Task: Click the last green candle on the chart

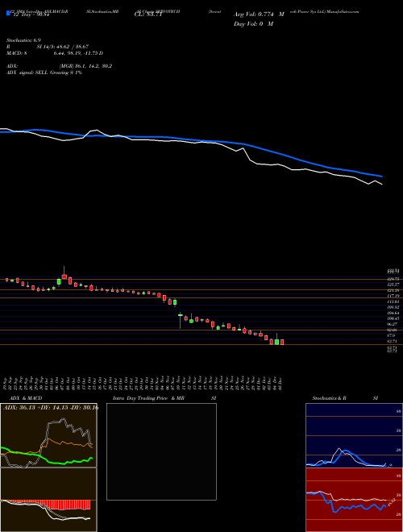Action: click(277, 340)
